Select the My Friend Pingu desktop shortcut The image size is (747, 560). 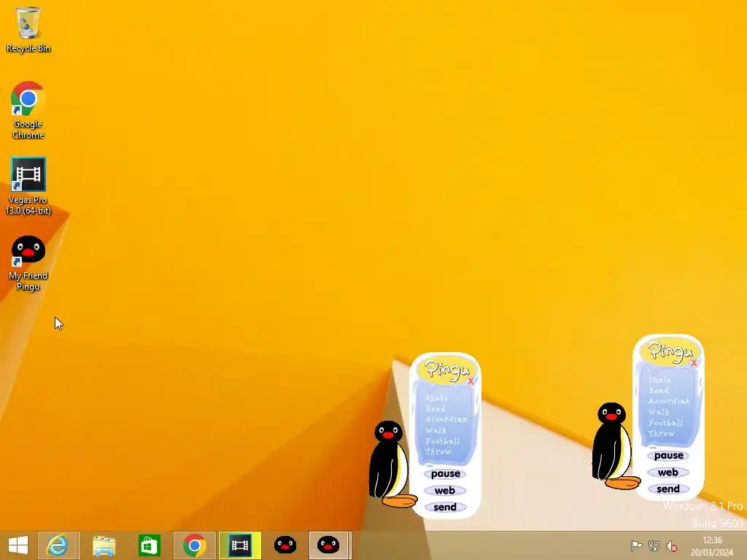tap(28, 262)
